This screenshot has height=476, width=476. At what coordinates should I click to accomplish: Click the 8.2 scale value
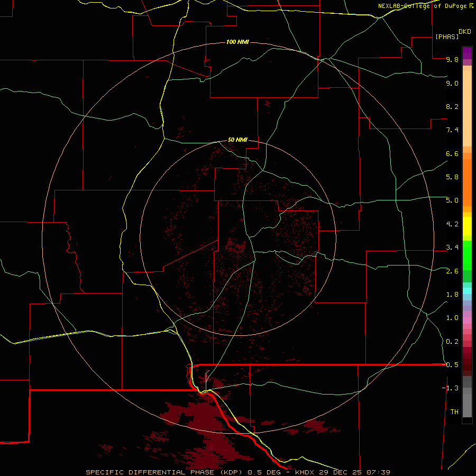[x=452, y=106]
